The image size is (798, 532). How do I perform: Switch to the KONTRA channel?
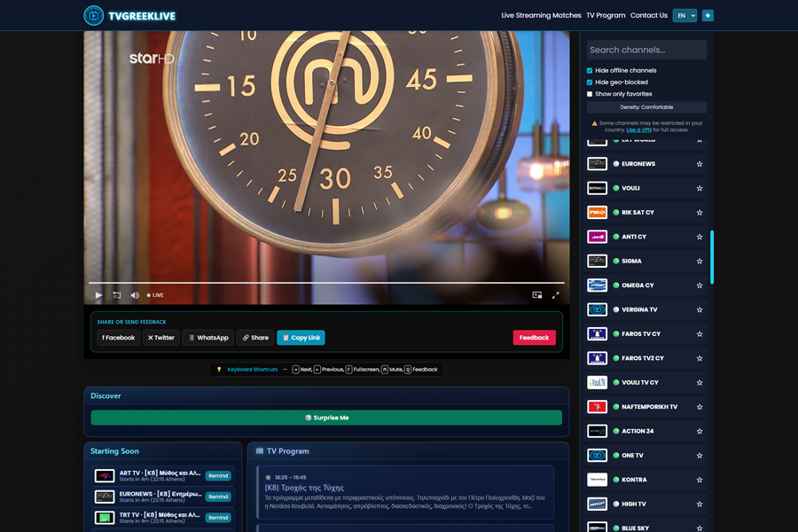point(646,480)
